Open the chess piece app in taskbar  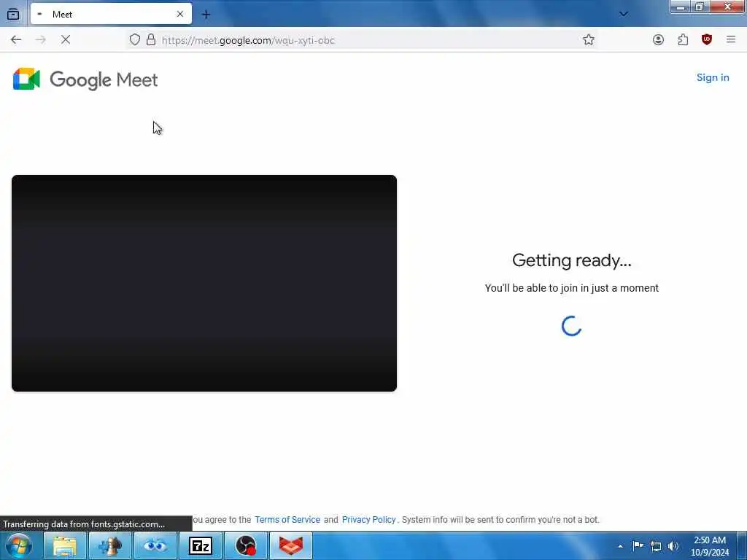(x=110, y=545)
